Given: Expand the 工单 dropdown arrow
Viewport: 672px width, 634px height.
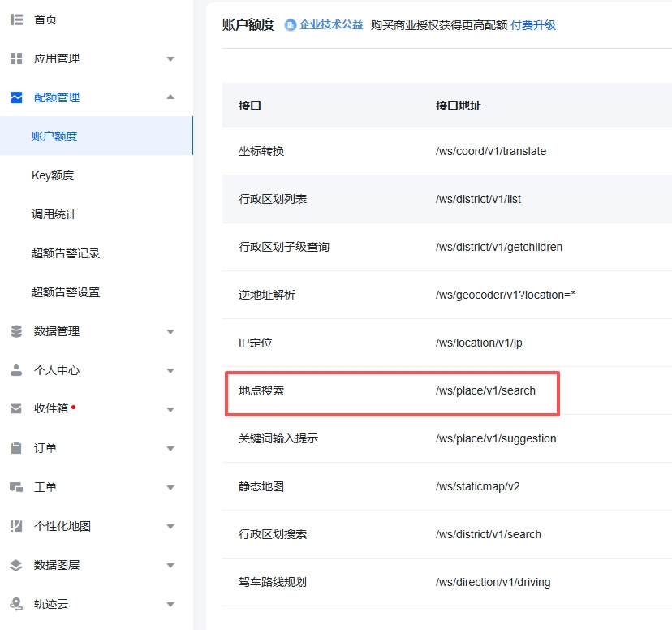Looking at the screenshot, I should click(170, 488).
